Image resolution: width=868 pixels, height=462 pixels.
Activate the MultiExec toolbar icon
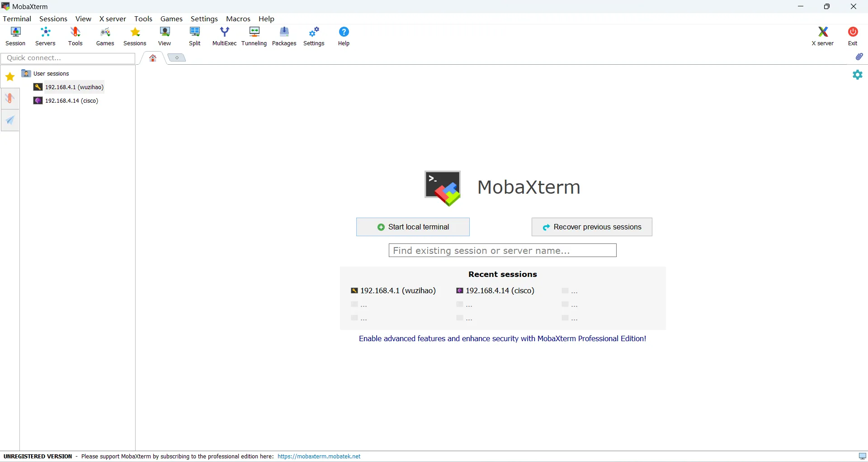coord(225,36)
